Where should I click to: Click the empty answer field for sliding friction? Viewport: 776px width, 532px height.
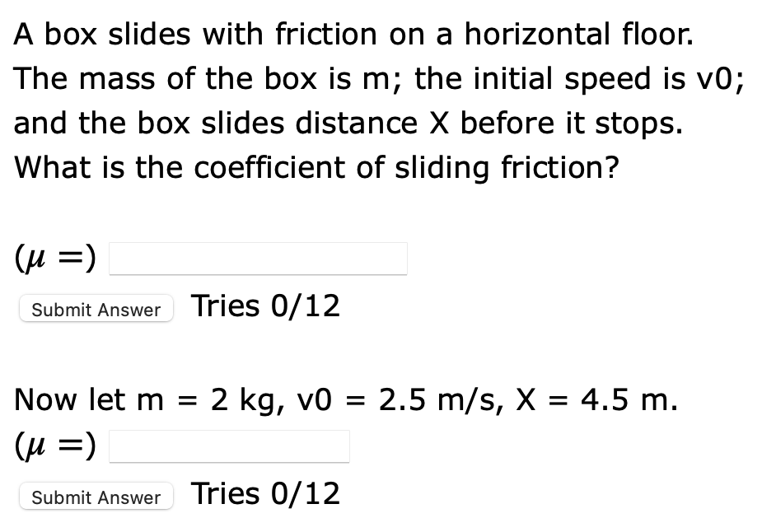click(258, 258)
